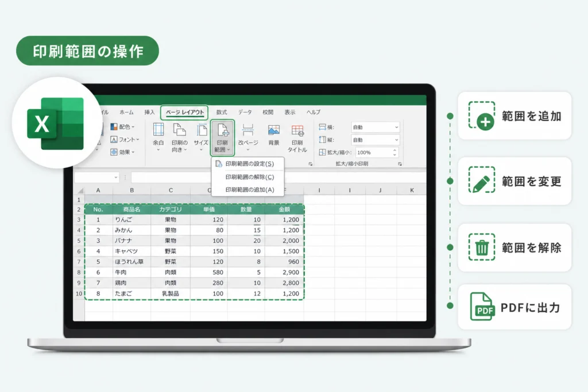Screen dimensions: 588x392
Task: Switch to the 表示 tab
Action: click(x=290, y=112)
